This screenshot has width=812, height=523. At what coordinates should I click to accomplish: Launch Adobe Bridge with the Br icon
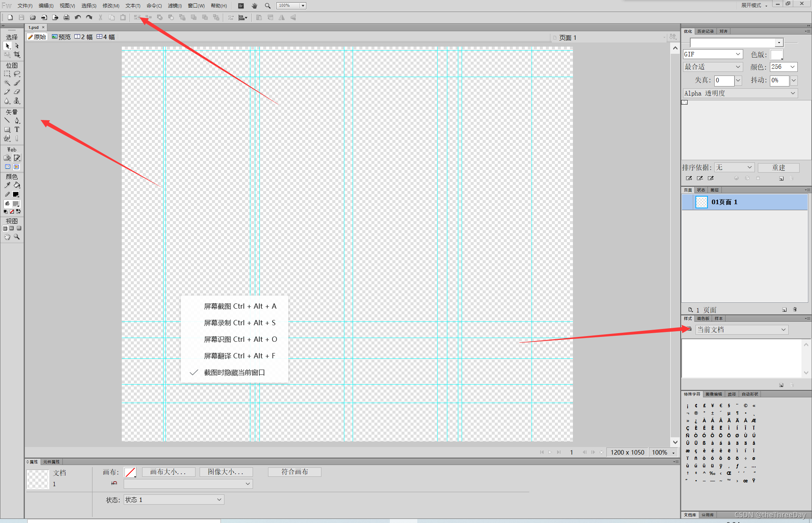pyautogui.click(x=241, y=6)
